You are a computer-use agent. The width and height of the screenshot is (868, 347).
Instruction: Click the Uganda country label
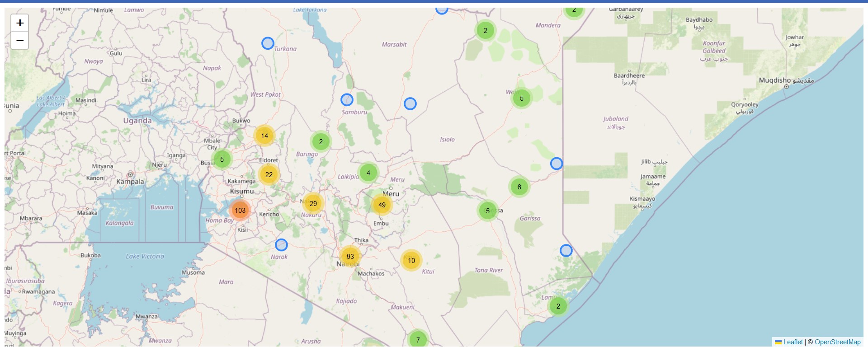[x=137, y=121]
